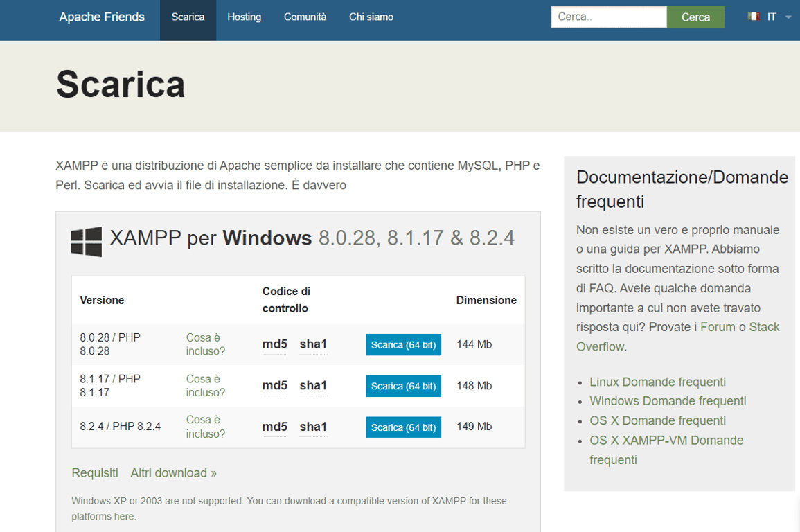Viewport: 800px width, 532px height.
Task: Select the Chi siamo navigation item
Action: pyautogui.click(x=371, y=17)
